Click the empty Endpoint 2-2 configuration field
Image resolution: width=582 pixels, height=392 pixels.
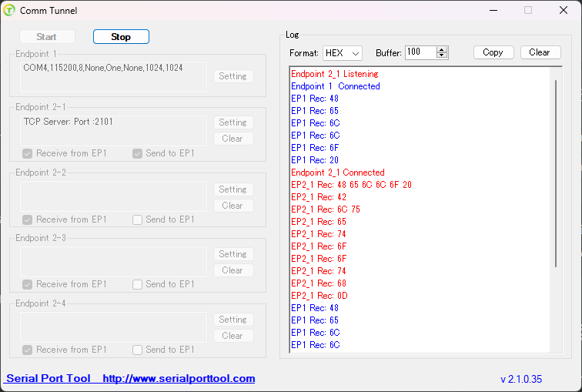pos(114,196)
